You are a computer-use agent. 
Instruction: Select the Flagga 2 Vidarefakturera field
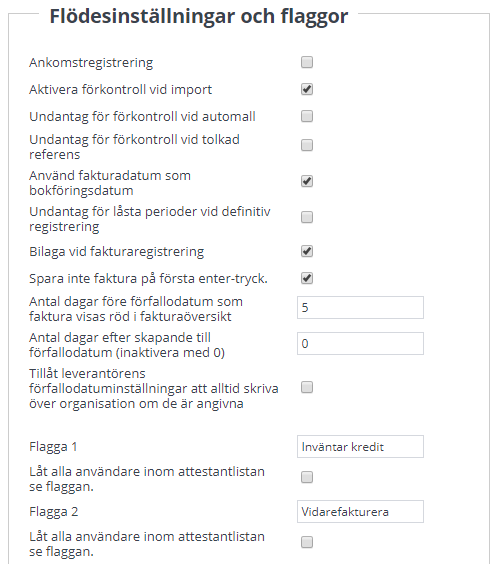[x=360, y=511]
